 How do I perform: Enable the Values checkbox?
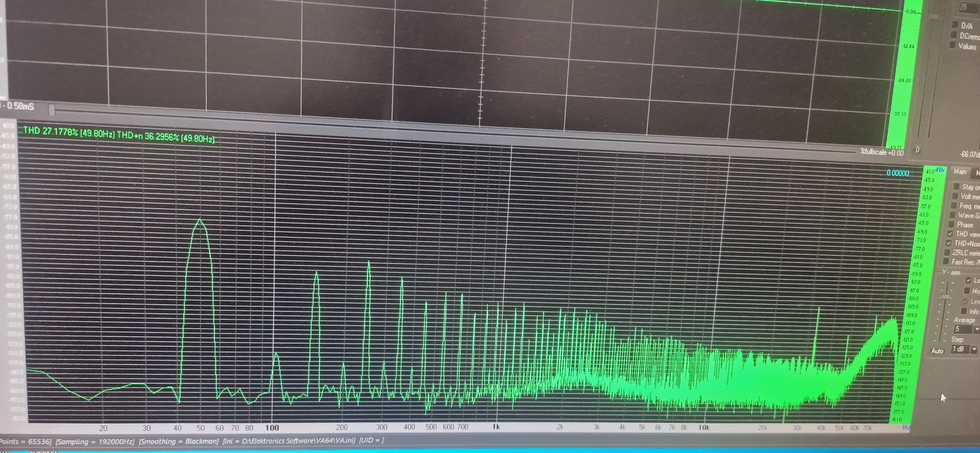point(953,46)
